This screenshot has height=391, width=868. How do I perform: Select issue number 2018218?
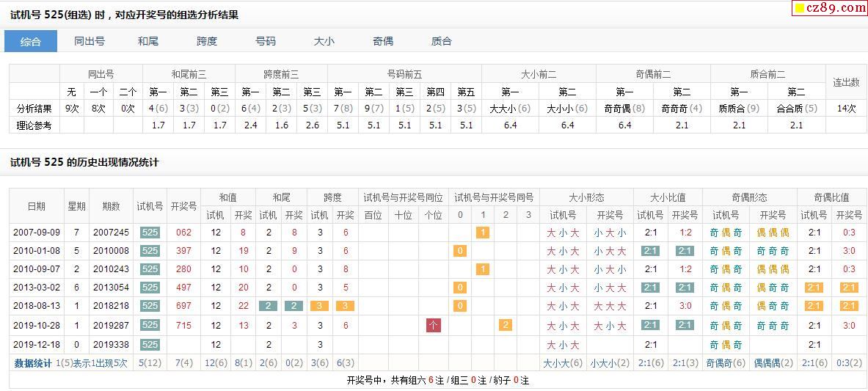tap(111, 306)
